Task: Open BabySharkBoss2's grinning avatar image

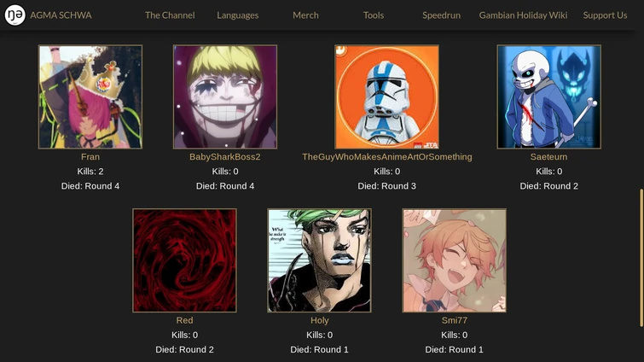Action: [225, 96]
